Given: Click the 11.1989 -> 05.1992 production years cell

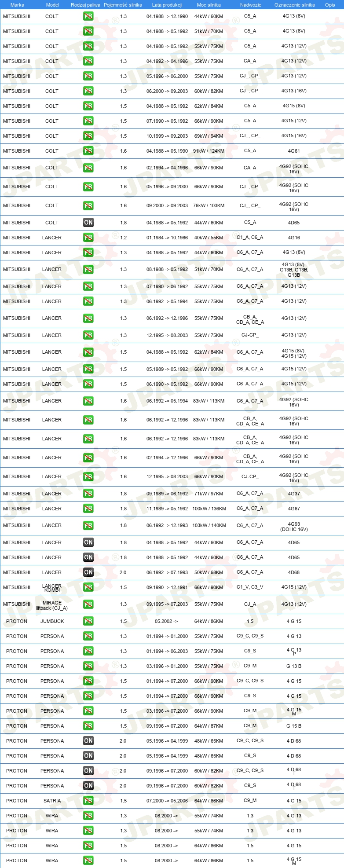Looking at the screenshot, I should [x=167, y=509].
